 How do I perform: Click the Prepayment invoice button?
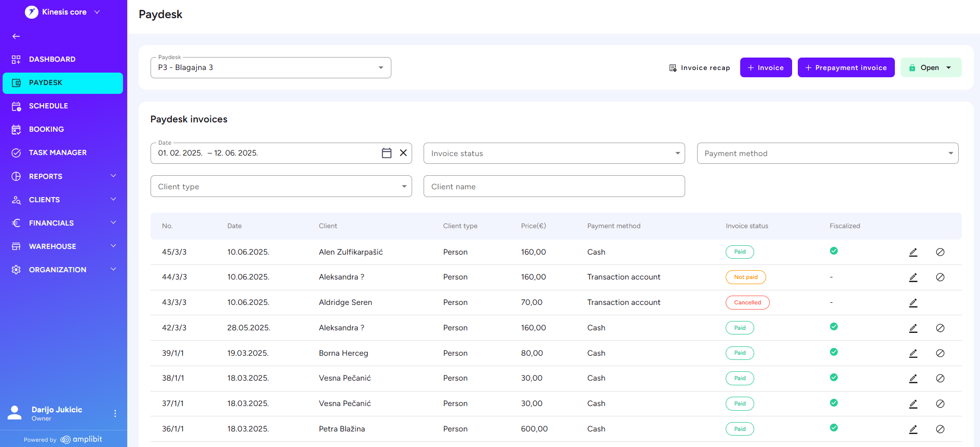click(846, 68)
